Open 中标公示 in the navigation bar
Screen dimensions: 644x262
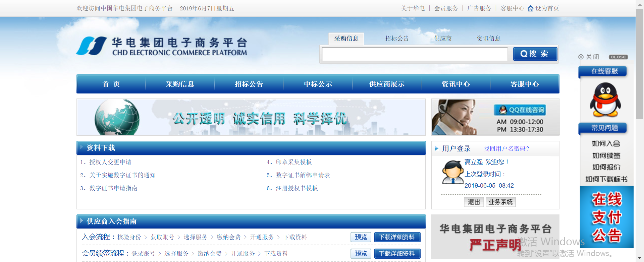click(x=318, y=84)
